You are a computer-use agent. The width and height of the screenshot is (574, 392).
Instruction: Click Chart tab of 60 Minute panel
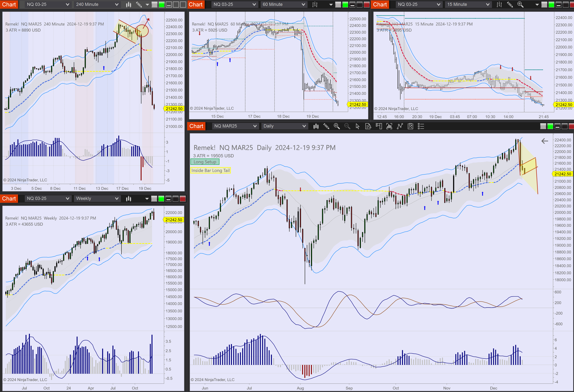click(x=196, y=4)
